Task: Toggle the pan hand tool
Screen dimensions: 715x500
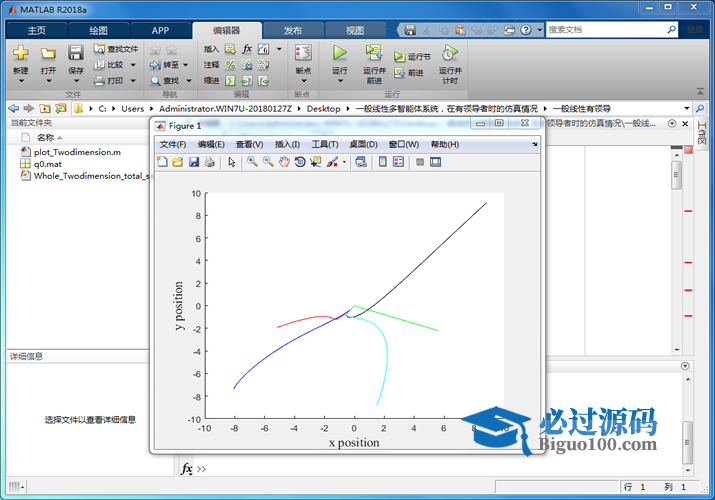Action: pos(284,162)
